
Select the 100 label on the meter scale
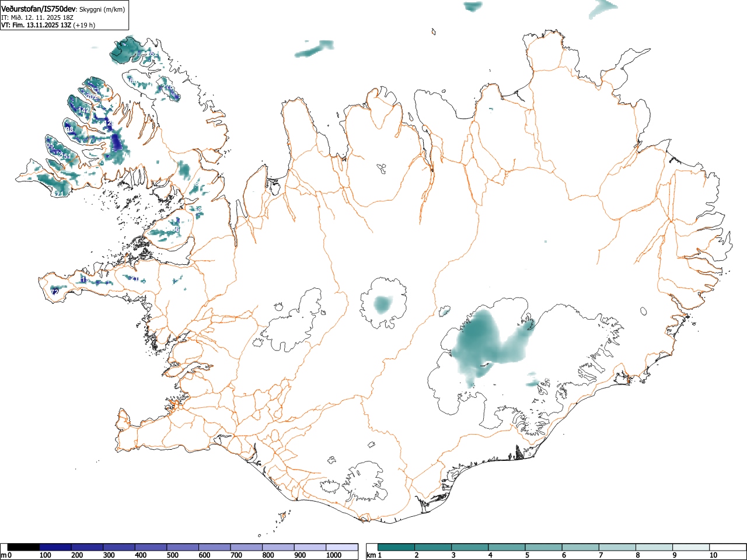tap(46, 555)
